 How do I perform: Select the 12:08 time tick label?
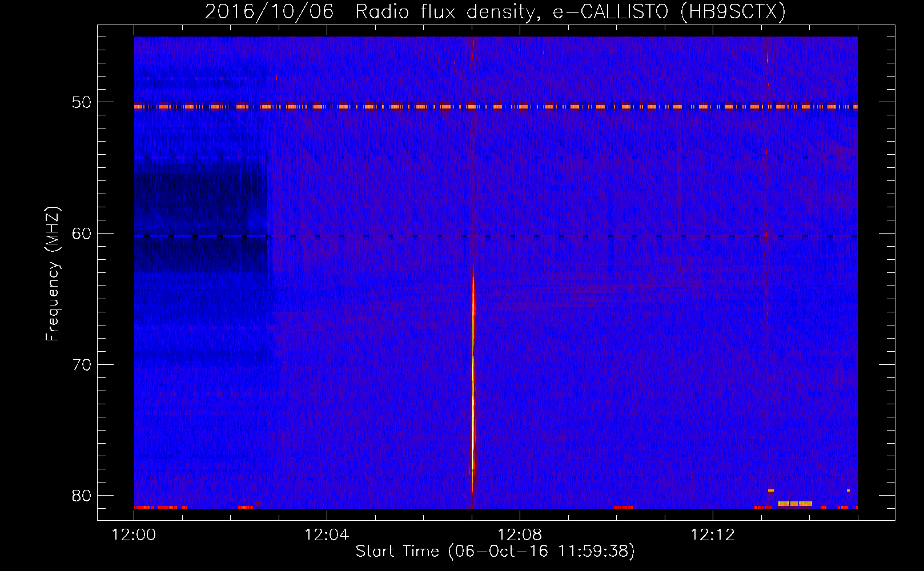(520, 534)
